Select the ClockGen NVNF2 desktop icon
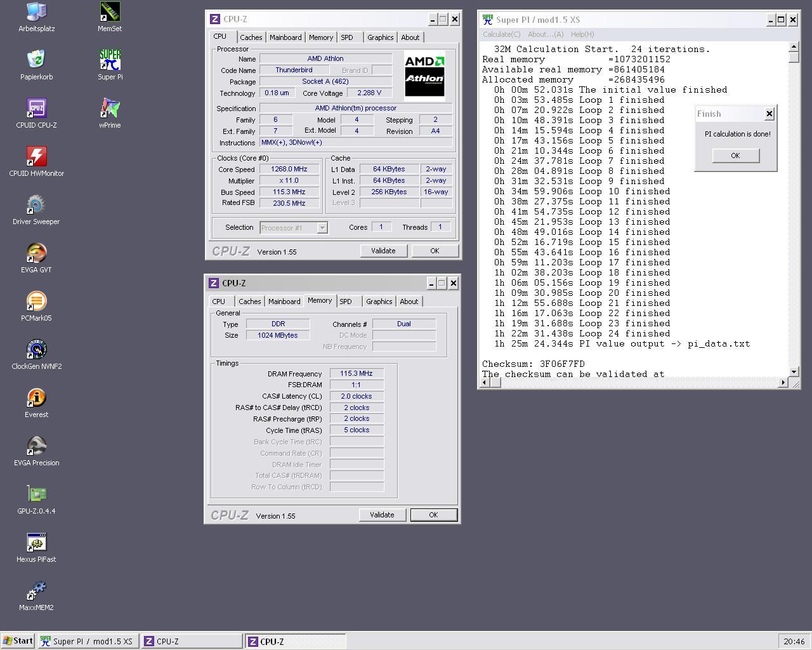The height and width of the screenshot is (650, 812). [x=36, y=354]
